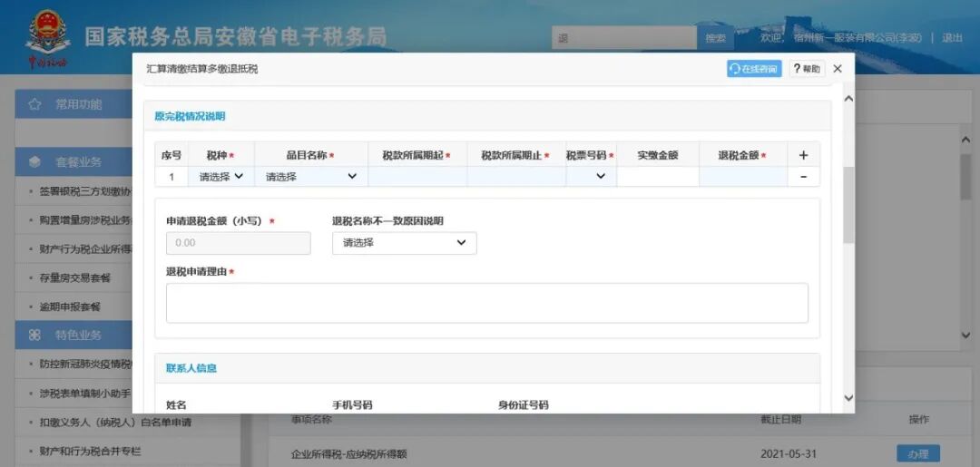Open 防控新冠肺炎疫情税 sidebar item
The height and width of the screenshot is (467, 980).
click(x=85, y=364)
